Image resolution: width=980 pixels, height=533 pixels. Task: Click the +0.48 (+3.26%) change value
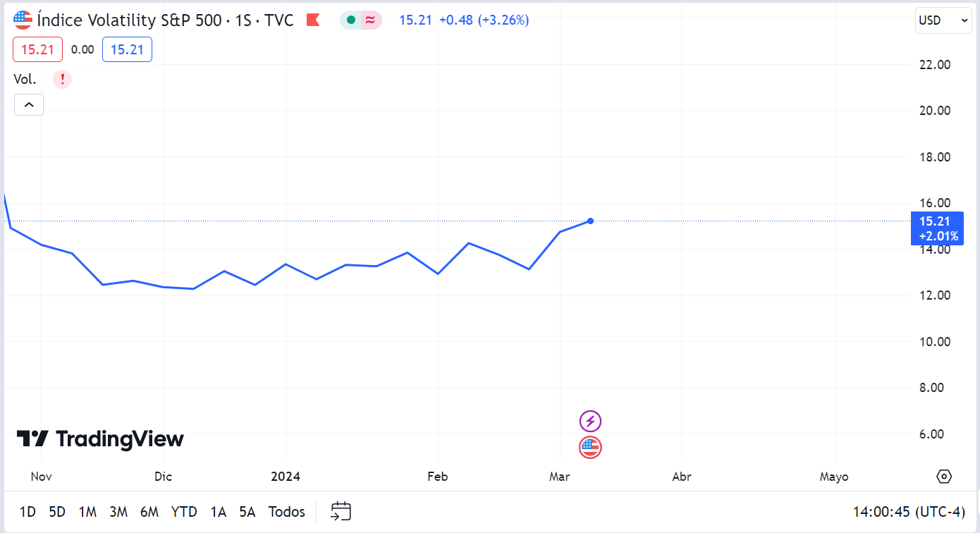484,20
